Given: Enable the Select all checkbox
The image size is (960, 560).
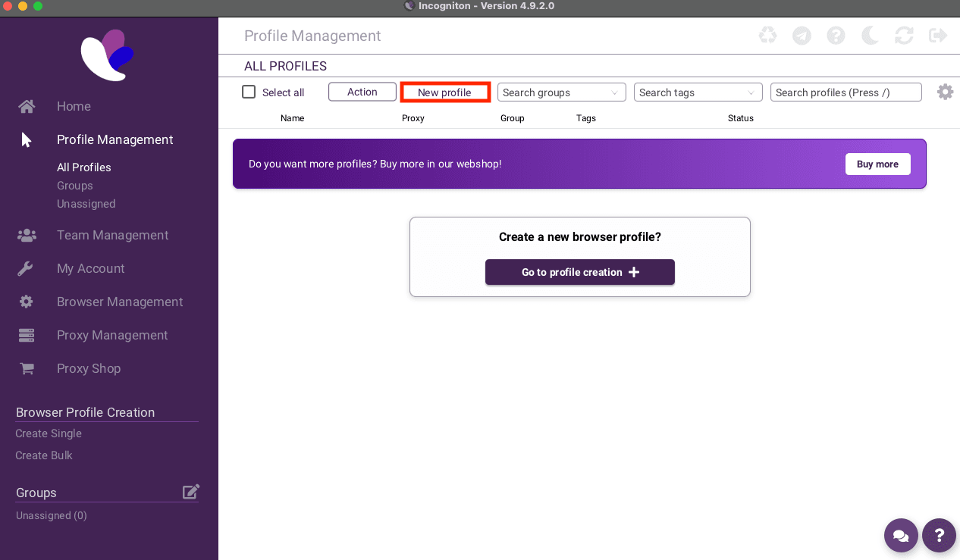Looking at the screenshot, I should tap(249, 91).
